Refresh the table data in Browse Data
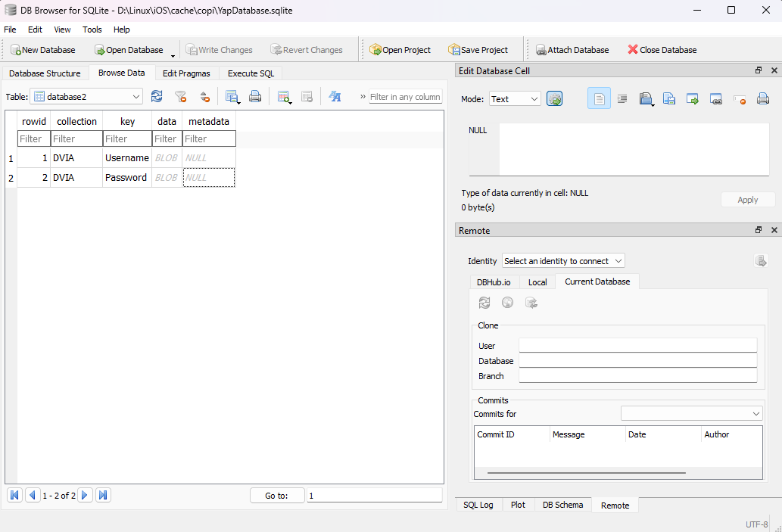The width and height of the screenshot is (782, 532). (157, 96)
